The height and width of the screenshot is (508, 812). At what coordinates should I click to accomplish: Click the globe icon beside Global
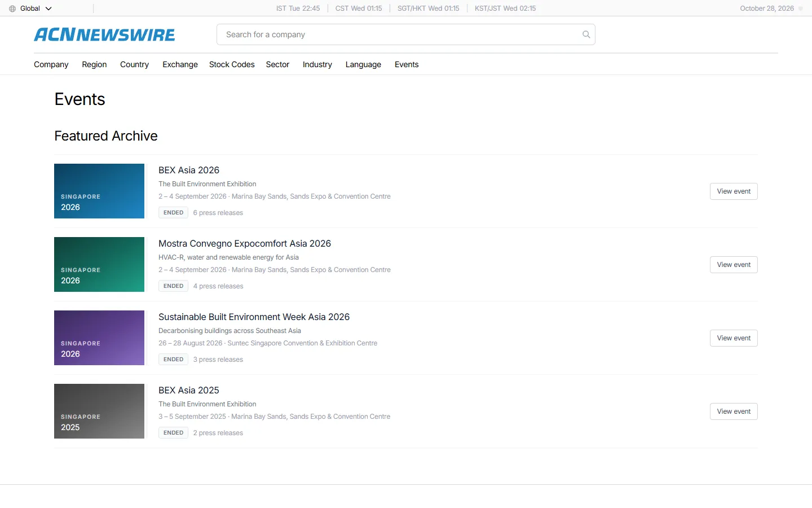12,8
